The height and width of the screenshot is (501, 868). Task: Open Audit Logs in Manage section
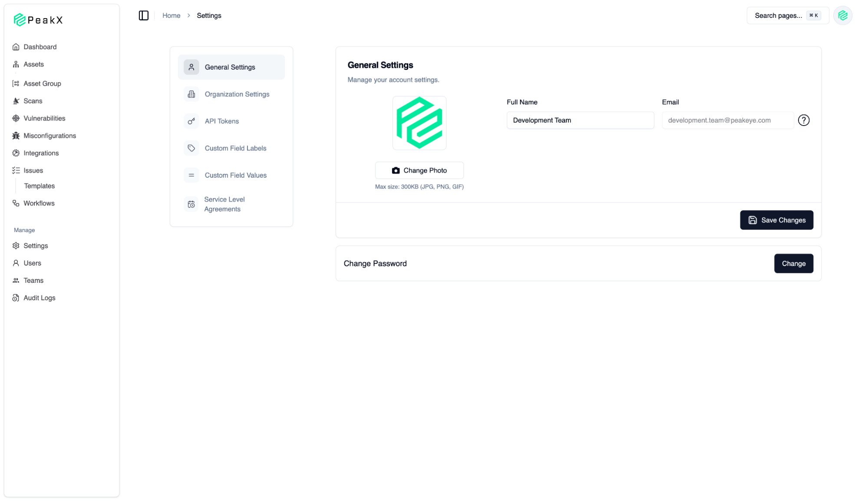coord(39,298)
